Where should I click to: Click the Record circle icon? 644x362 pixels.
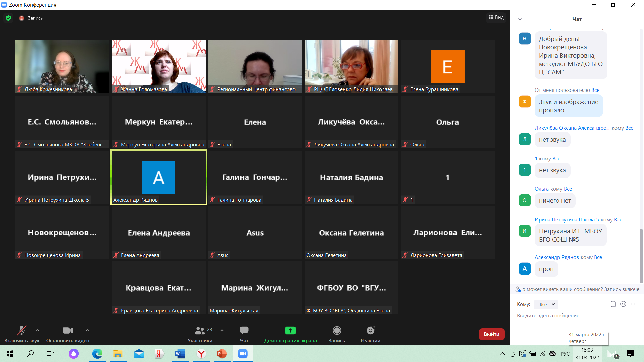point(337,330)
